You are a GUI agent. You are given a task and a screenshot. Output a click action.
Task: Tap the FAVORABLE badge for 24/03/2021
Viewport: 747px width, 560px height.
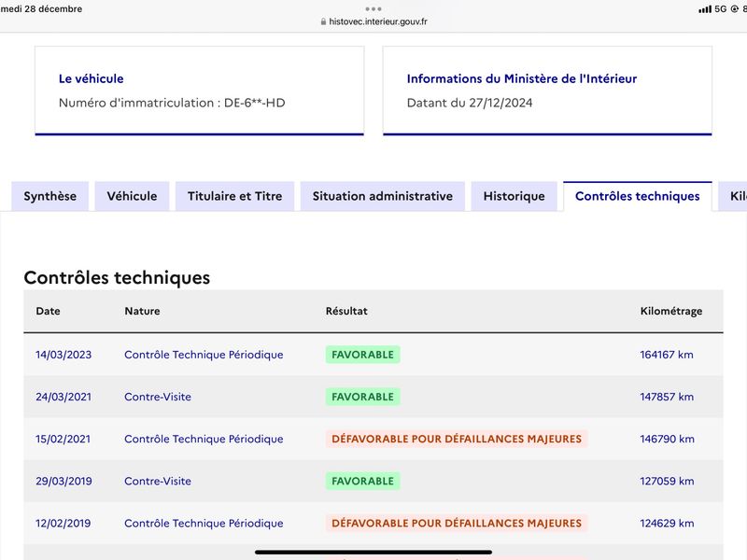coord(362,397)
